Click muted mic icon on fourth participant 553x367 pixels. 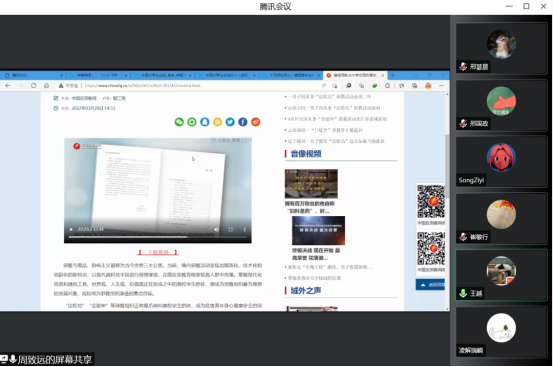[463, 237]
